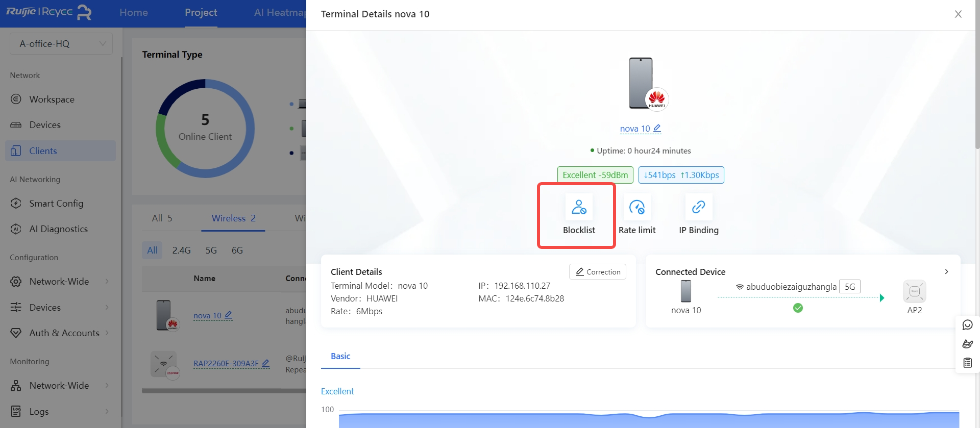Expand Logs in the sidebar
The width and height of the screenshot is (980, 428).
click(60, 412)
